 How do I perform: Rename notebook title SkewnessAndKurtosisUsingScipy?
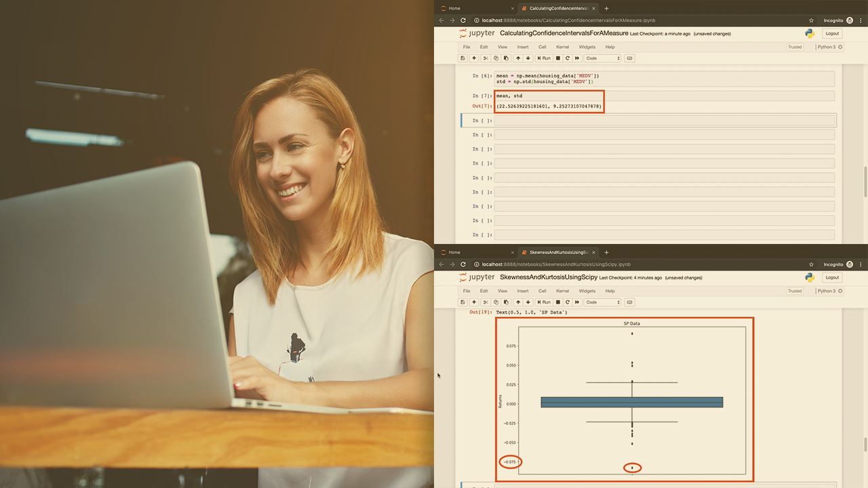549,277
